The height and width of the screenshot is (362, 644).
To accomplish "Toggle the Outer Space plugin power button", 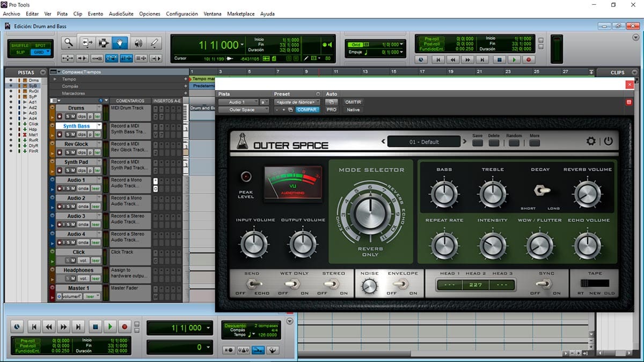I will [x=608, y=142].
